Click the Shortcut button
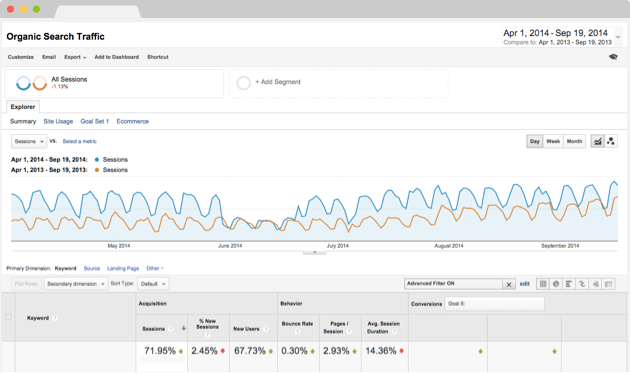Image resolution: width=630 pixels, height=373 pixels. (x=158, y=57)
